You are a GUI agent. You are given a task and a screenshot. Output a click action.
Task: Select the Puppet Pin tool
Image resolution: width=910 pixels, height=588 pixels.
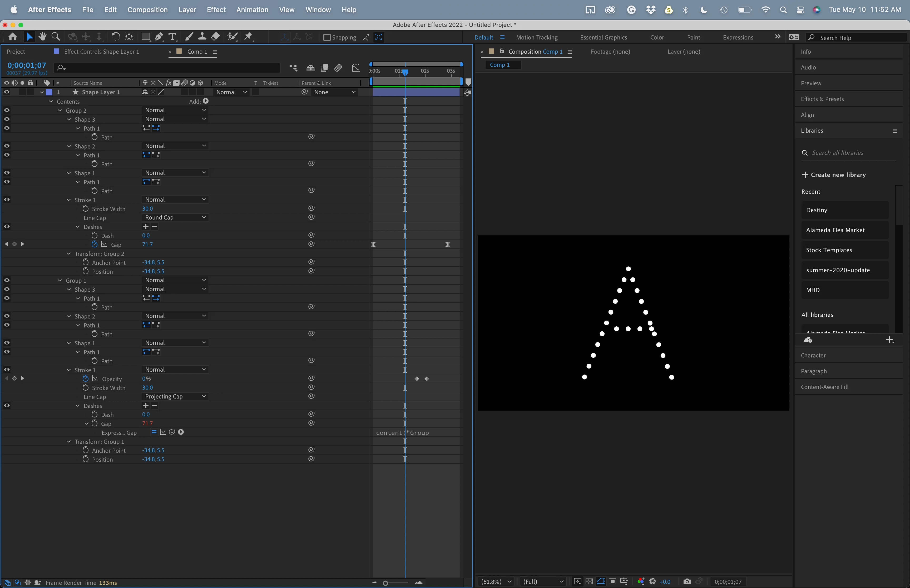[248, 37]
